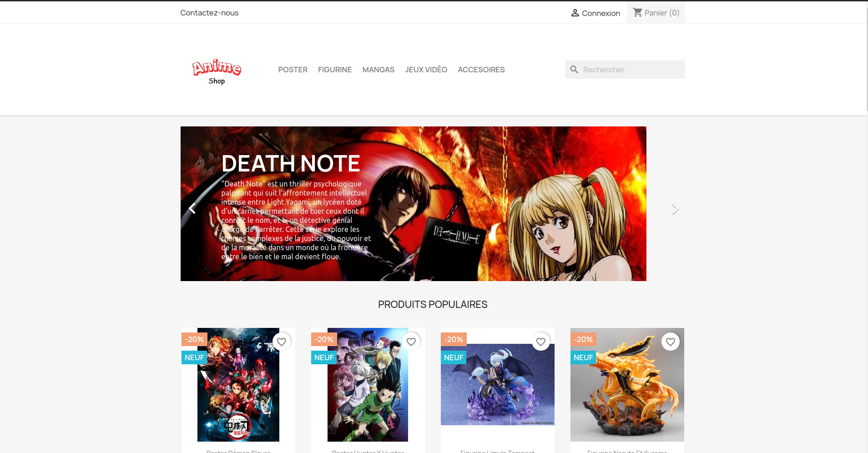Toggle wishlist heart on Hunter X Hunter poster
Screen dimensions: 868x453
pyautogui.click(x=411, y=342)
